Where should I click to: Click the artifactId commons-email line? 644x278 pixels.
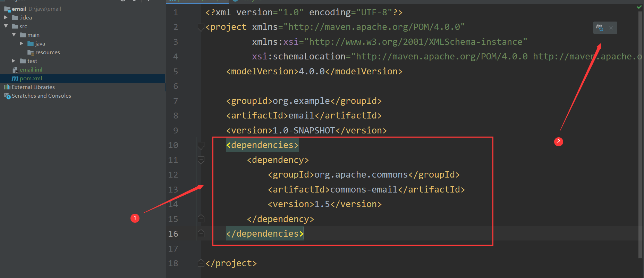pyautogui.click(x=366, y=190)
